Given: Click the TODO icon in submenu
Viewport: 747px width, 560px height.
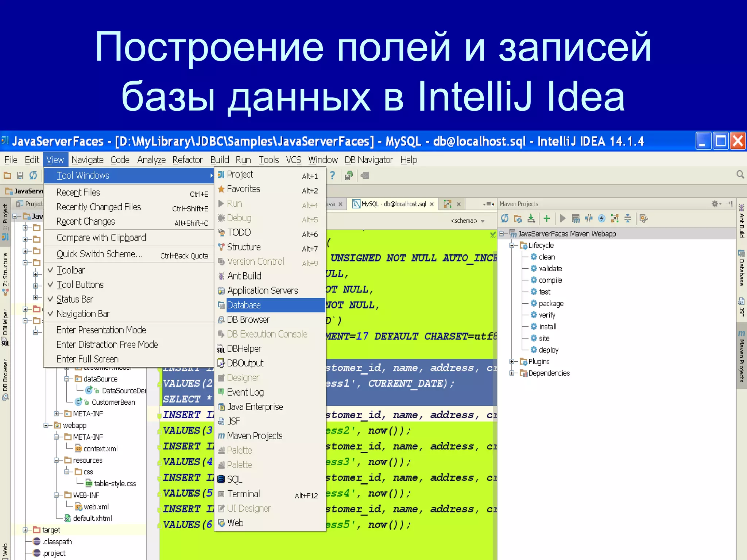Looking at the screenshot, I should (221, 232).
